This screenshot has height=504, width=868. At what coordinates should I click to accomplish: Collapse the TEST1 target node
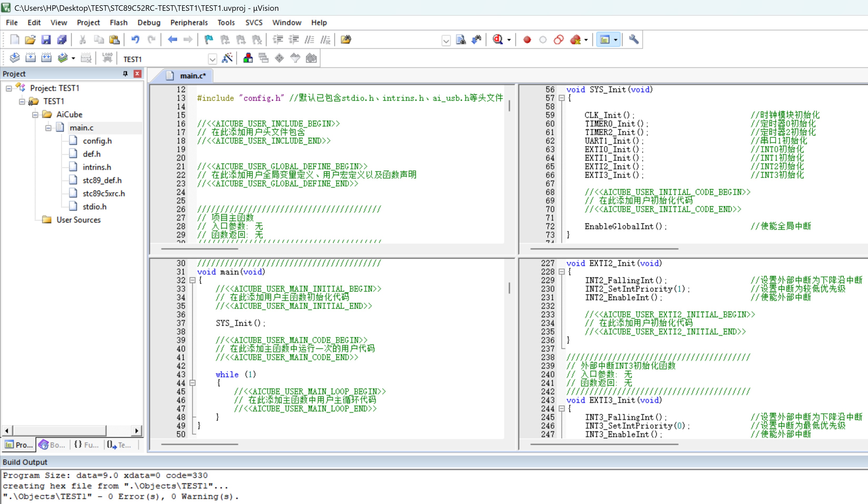[22, 102]
